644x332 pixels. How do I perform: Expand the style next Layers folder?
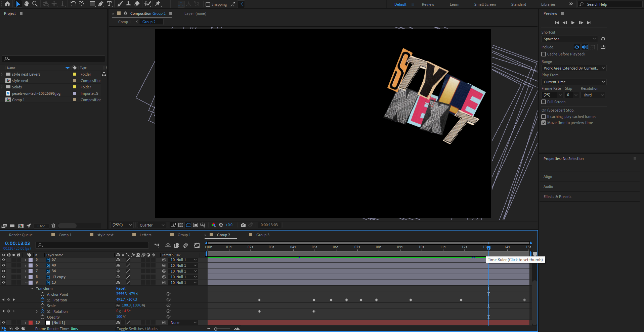2,74
